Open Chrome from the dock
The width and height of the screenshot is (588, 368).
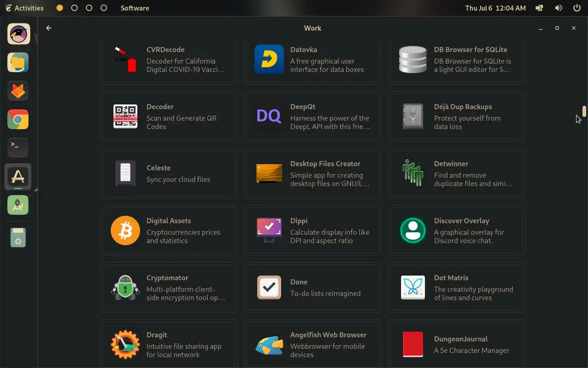(18, 120)
